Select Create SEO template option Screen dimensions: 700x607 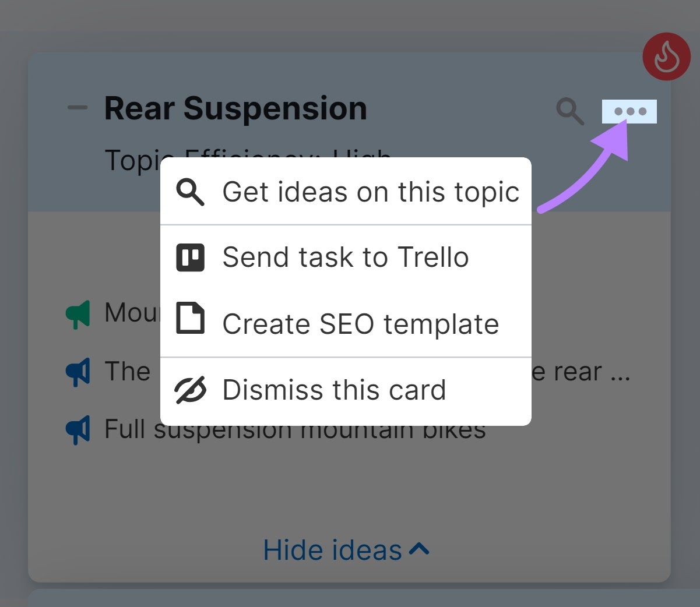(346, 323)
